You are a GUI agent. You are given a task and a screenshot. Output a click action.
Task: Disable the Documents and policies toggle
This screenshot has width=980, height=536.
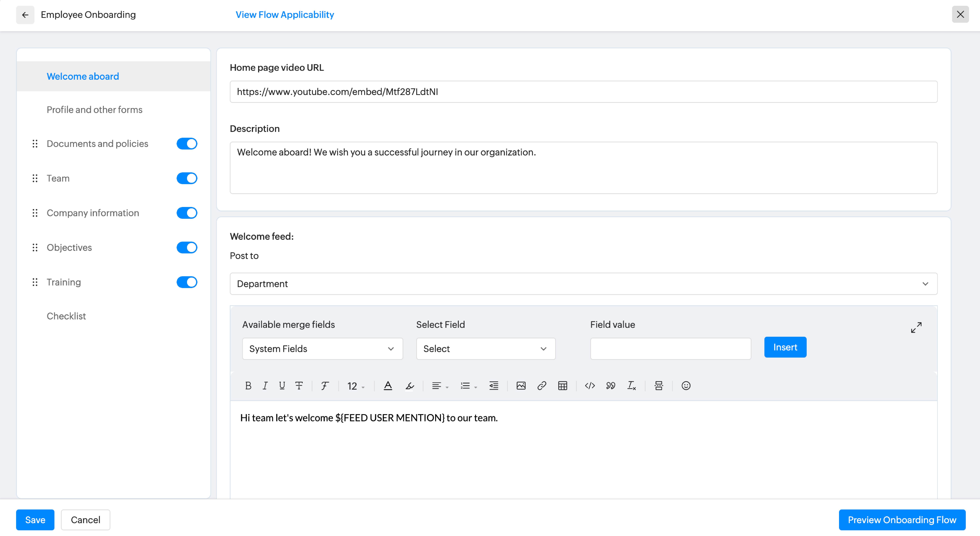[187, 144]
